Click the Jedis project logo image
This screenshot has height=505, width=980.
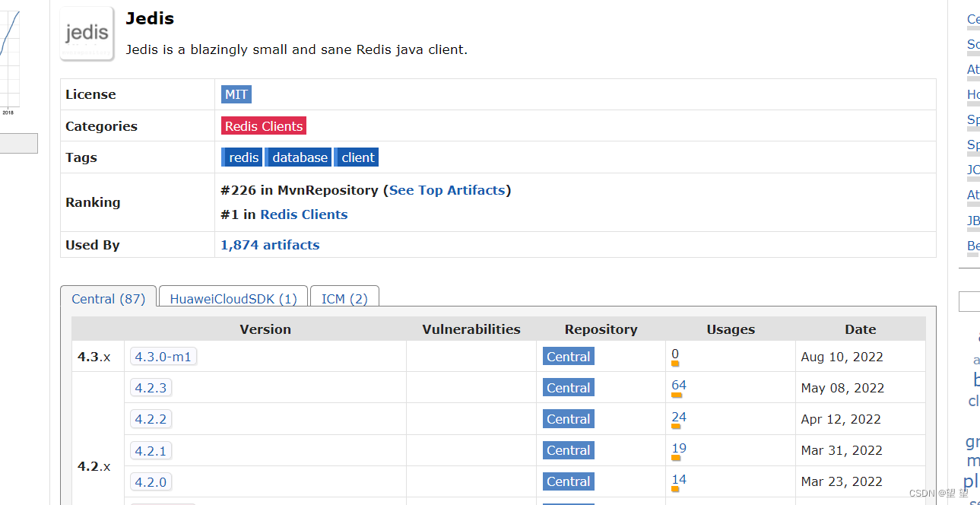pos(86,33)
